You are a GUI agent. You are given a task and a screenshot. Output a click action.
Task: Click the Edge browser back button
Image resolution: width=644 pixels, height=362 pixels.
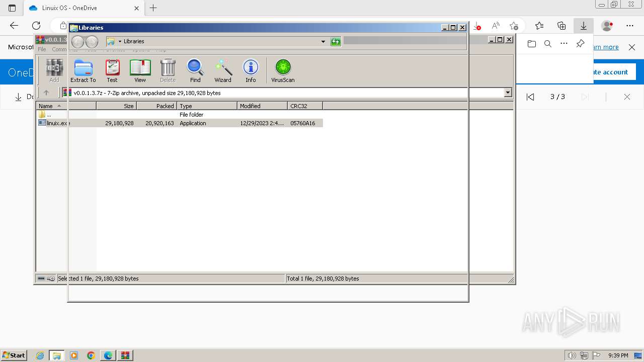pos(14,26)
